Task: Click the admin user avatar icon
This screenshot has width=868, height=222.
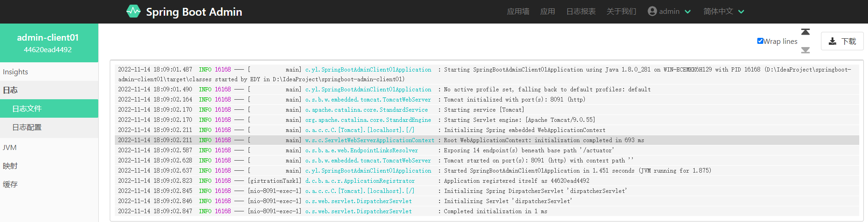Action: click(x=652, y=11)
